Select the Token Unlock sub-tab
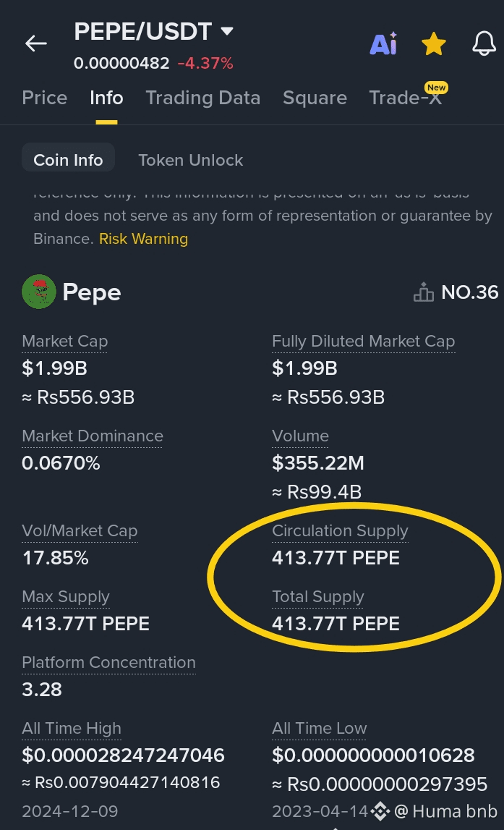 click(190, 160)
